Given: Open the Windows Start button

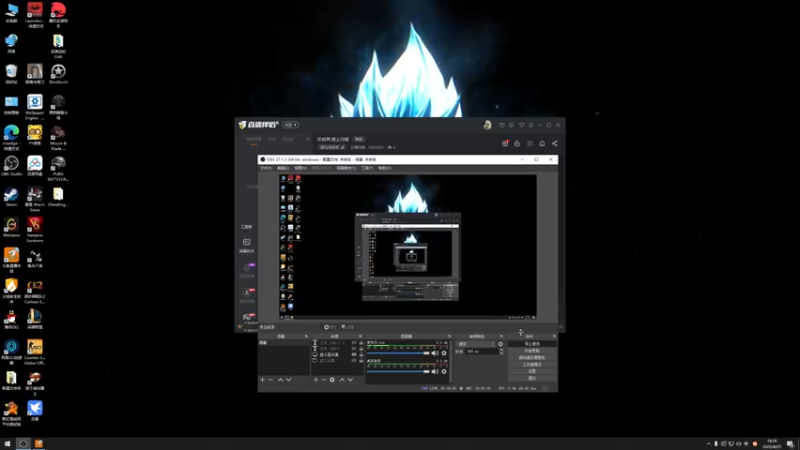Looking at the screenshot, I should (x=7, y=444).
